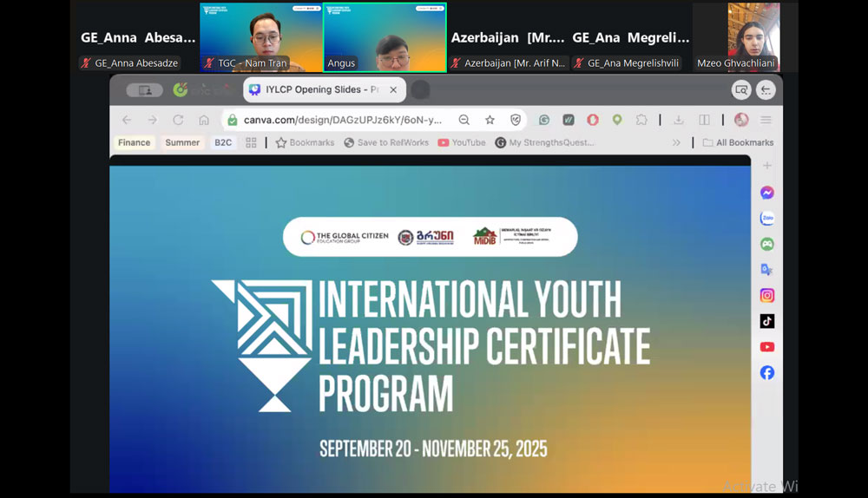
Task: Open Zalo from the sidebar
Action: [767, 219]
